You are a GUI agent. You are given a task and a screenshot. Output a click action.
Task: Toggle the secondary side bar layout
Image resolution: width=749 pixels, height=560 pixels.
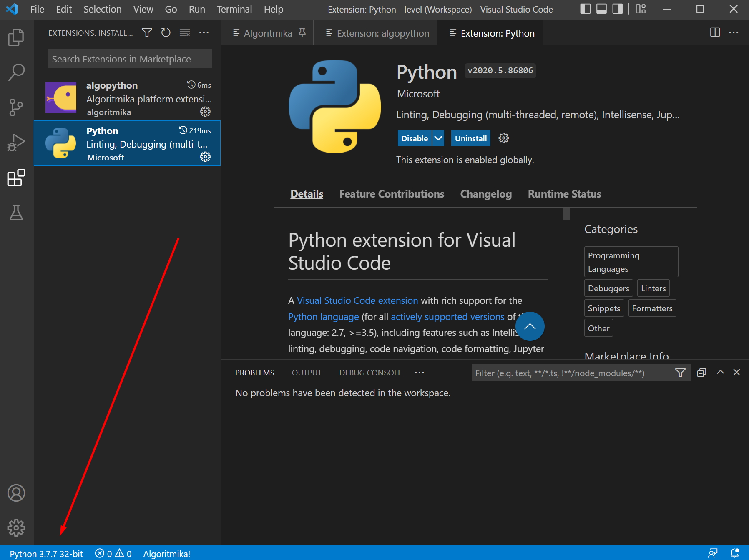tap(618, 9)
